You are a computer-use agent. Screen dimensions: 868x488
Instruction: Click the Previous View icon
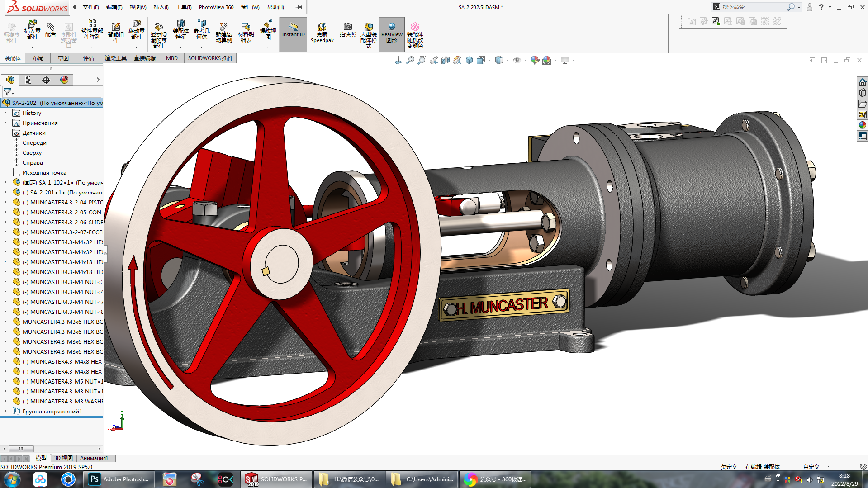(x=434, y=60)
